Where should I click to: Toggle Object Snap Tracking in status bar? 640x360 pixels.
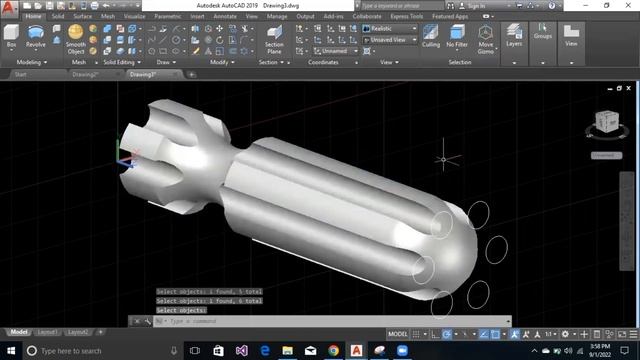pyautogui.click(x=484, y=334)
